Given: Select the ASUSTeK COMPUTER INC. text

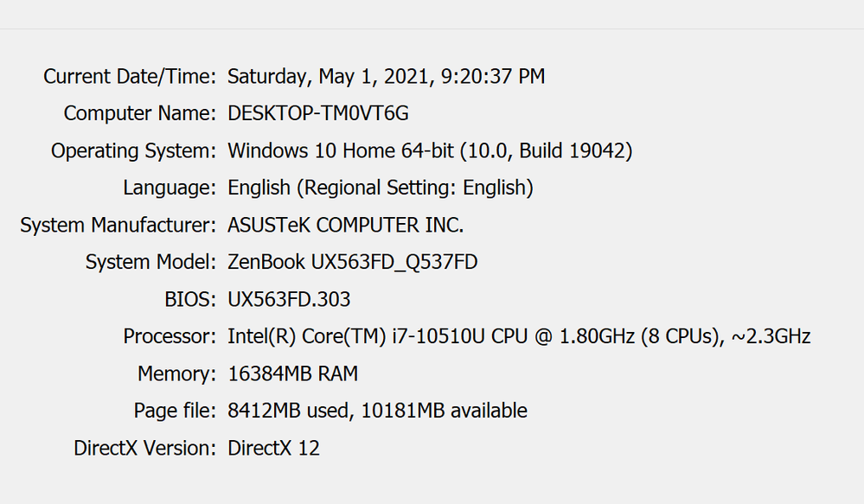Looking at the screenshot, I should point(346,226).
